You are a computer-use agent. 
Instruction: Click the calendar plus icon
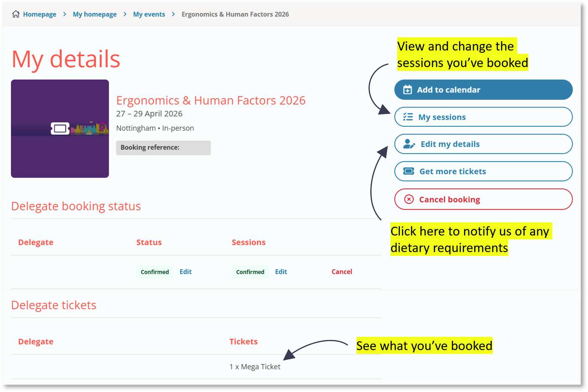407,90
